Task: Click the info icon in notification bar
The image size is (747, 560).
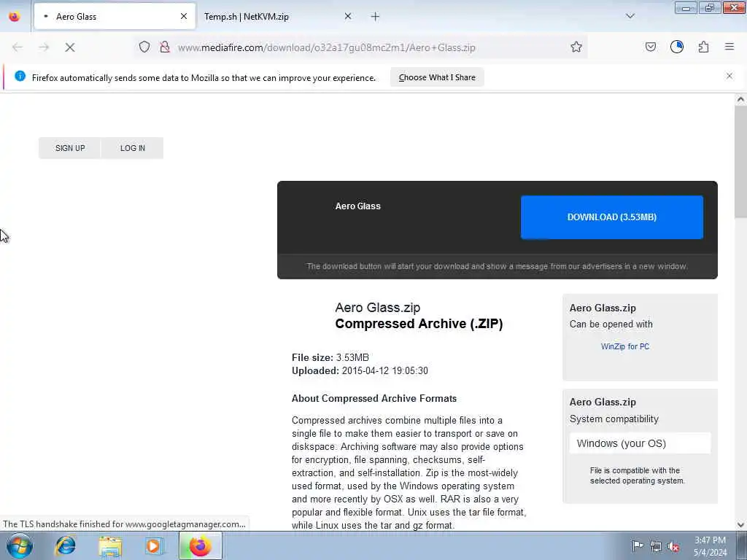Action: 20,76
